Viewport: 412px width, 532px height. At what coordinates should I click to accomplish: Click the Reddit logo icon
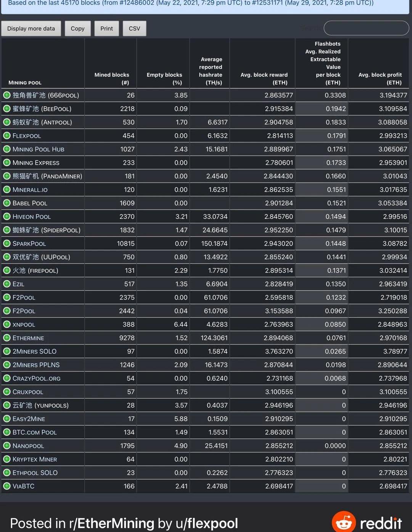coord(344,522)
